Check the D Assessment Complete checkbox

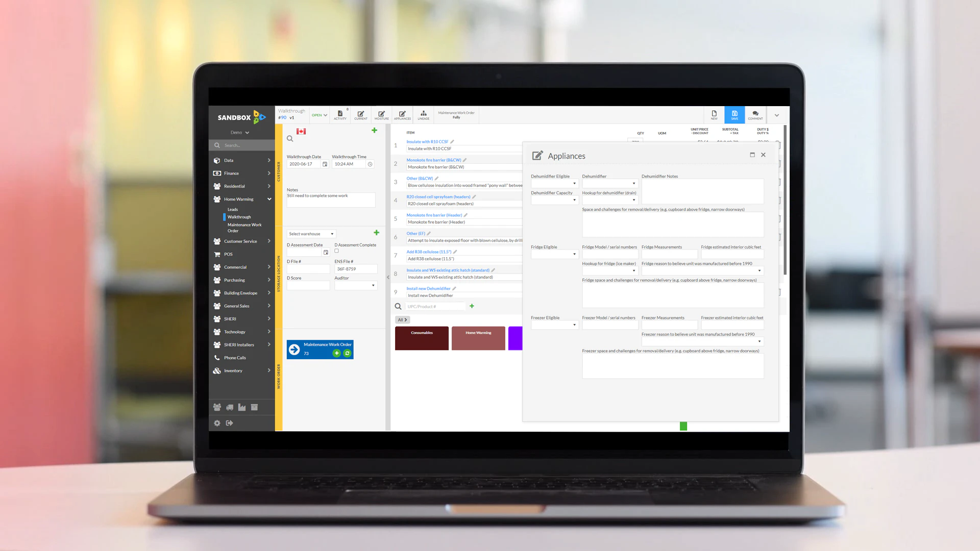336,251
